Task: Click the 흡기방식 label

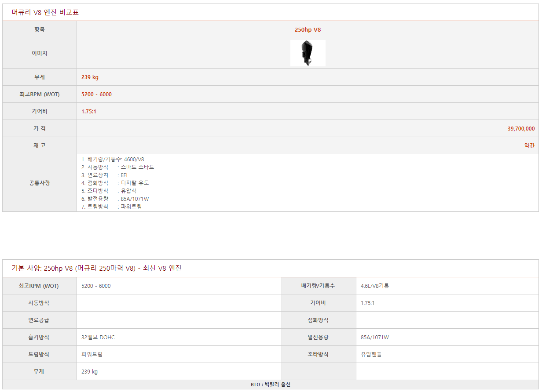Action: (39, 337)
